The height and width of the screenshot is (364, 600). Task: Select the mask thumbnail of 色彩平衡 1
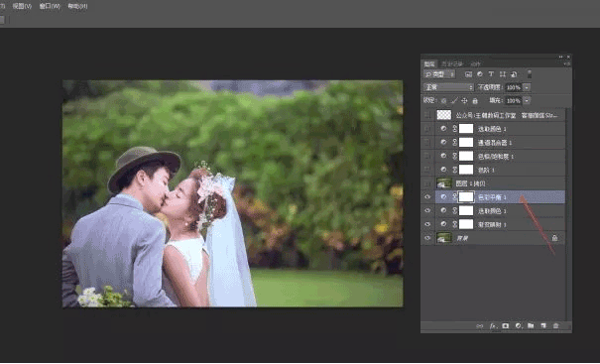click(466, 197)
